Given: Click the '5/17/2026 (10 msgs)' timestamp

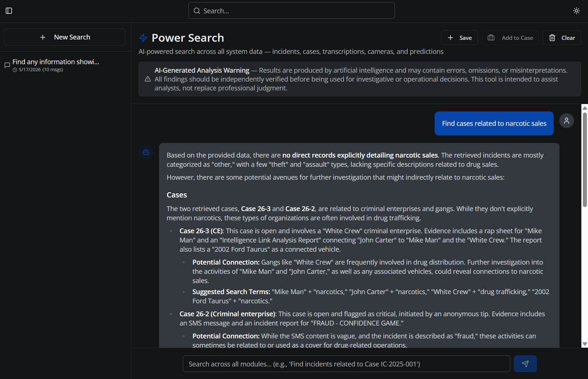Looking at the screenshot, I should [x=41, y=70].
